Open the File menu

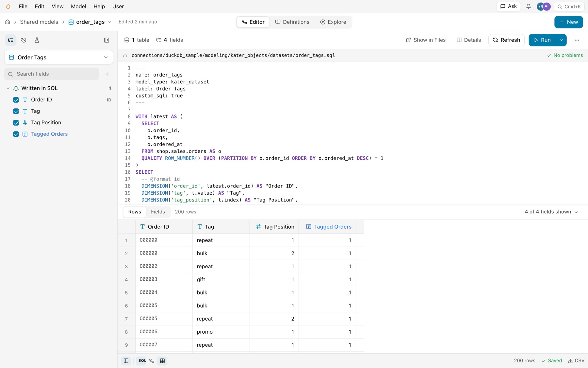pyautogui.click(x=23, y=7)
